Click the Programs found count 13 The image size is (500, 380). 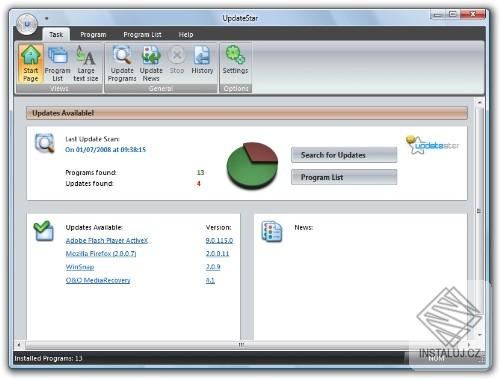coord(200,172)
